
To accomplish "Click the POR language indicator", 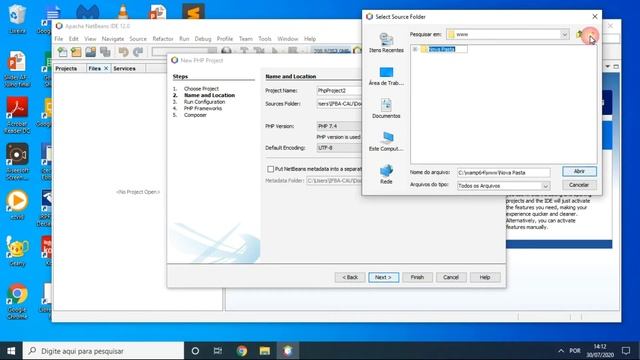I will click(575, 351).
